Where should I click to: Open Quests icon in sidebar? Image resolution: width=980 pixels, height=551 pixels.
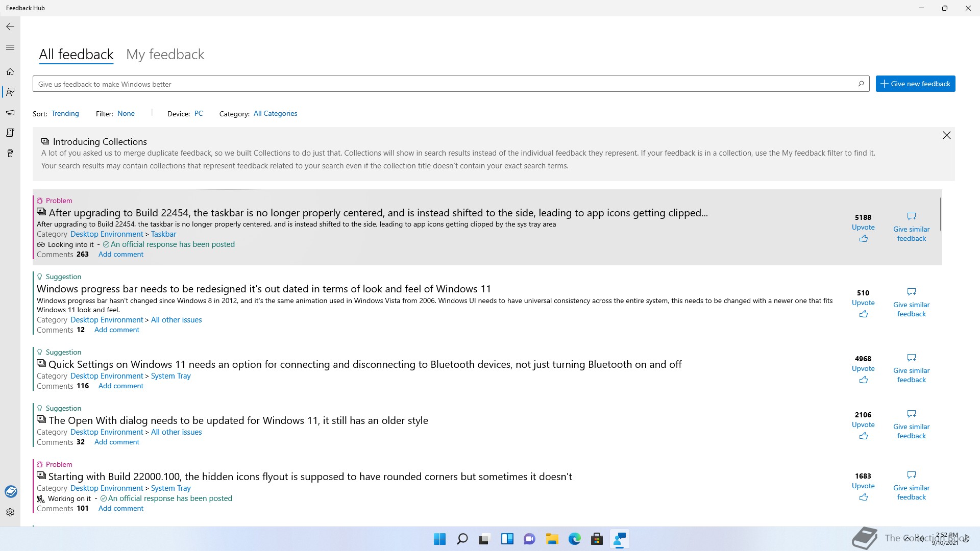click(x=10, y=133)
